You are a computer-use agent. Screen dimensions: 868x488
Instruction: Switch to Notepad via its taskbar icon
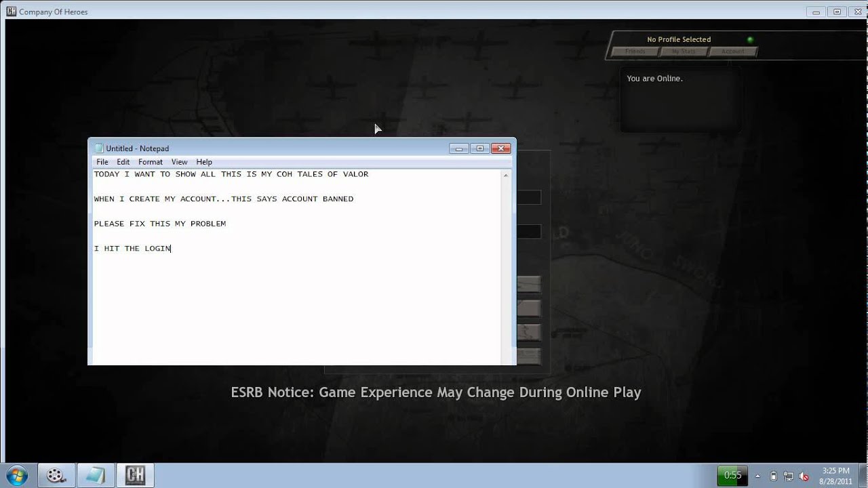coord(96,475)
